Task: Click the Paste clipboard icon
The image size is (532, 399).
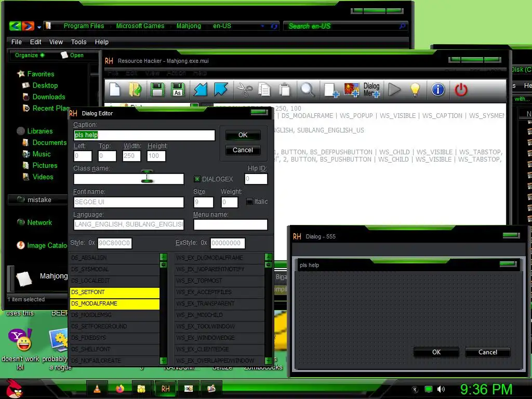Action: tap(285, 89)
